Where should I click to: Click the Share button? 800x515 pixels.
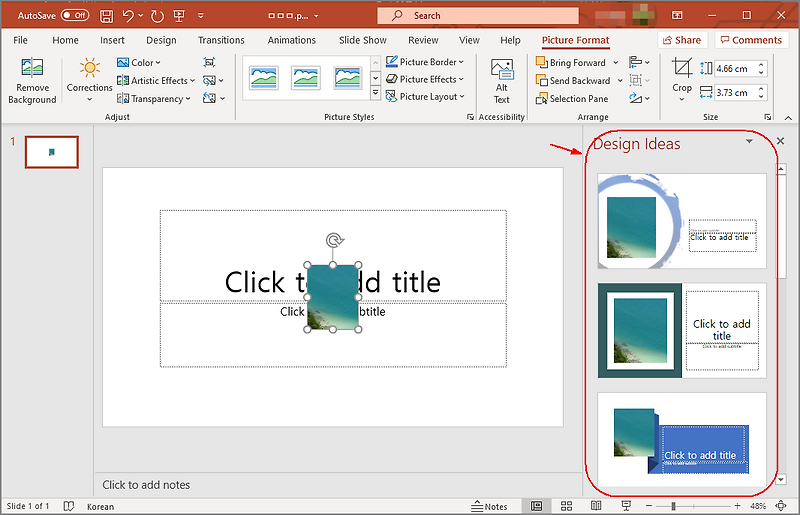682,40
